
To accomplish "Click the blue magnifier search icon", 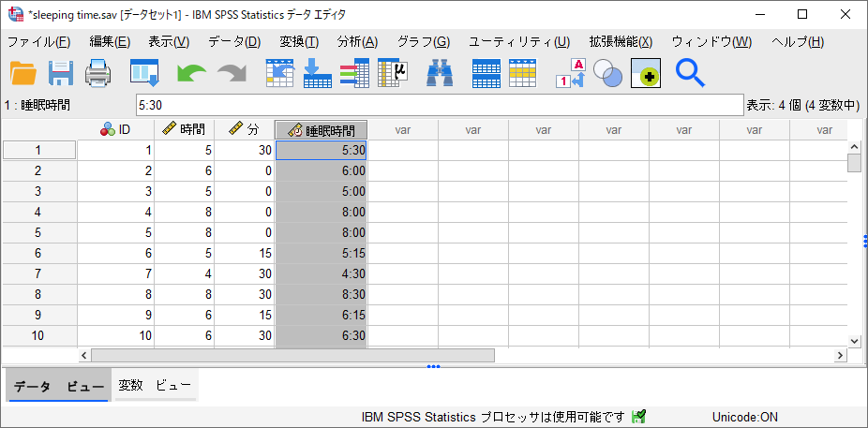I will [x=690, y=74].
